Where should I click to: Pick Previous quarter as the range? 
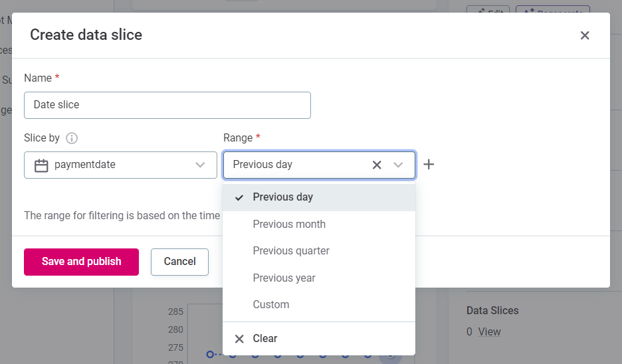[x=291, y=251]
